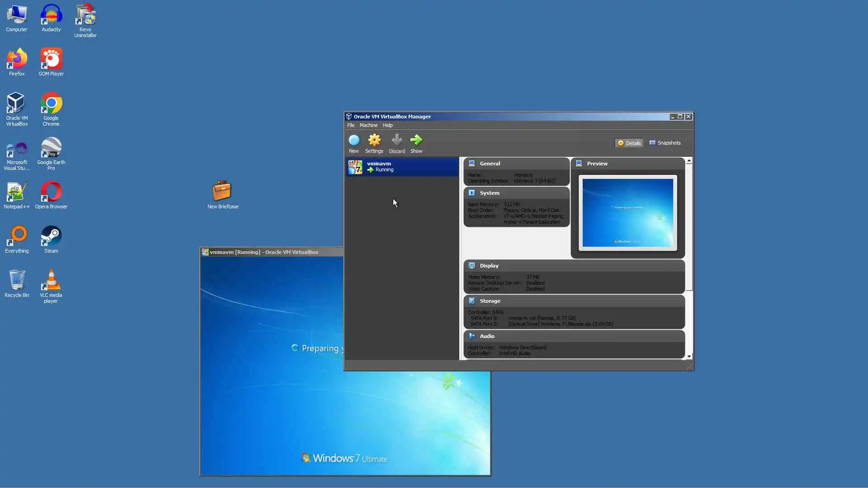Image resolution: width=868 pixels, height=488 pixels.
Task: Click the VM preview thumbnail
Action: 627,212
